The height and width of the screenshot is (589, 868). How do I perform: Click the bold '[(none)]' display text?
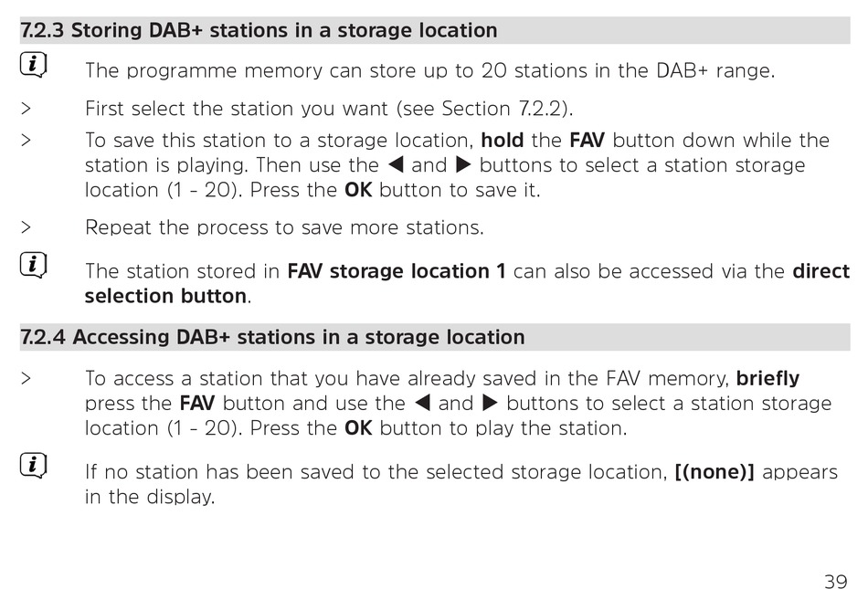[x=715, y=472]
